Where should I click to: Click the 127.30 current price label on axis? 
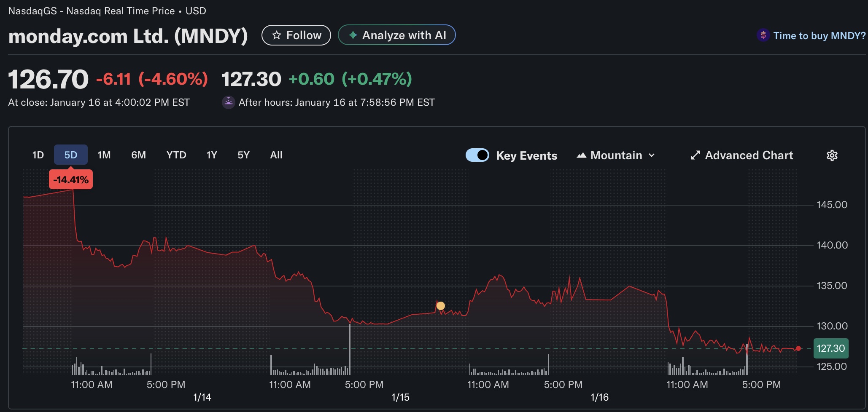(830, 348)
